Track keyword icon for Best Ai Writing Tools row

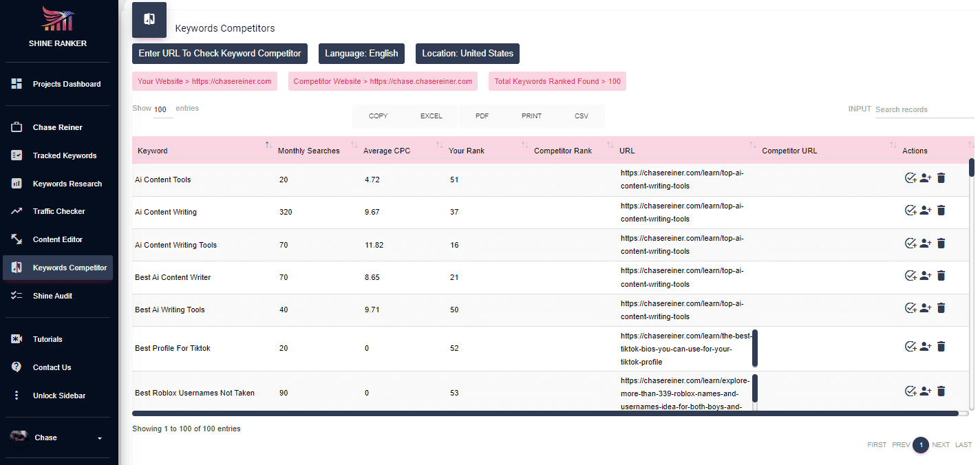910,308
